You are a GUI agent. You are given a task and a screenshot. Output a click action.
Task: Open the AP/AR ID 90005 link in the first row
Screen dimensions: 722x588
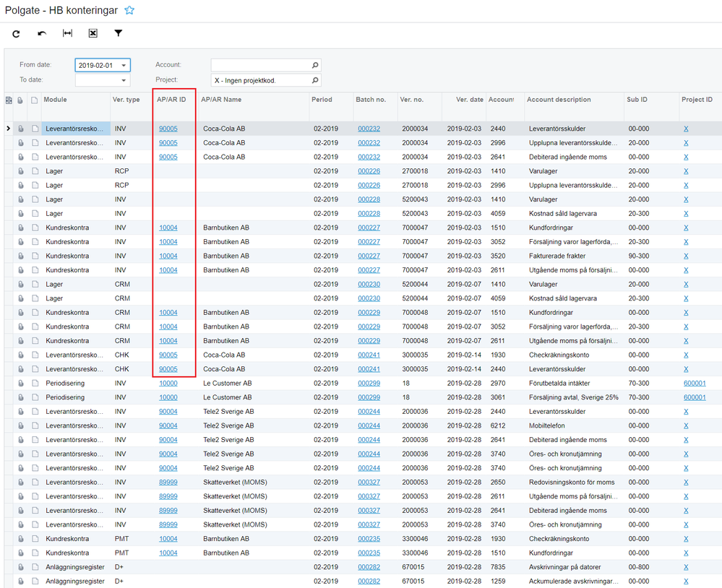click(168, 129)
